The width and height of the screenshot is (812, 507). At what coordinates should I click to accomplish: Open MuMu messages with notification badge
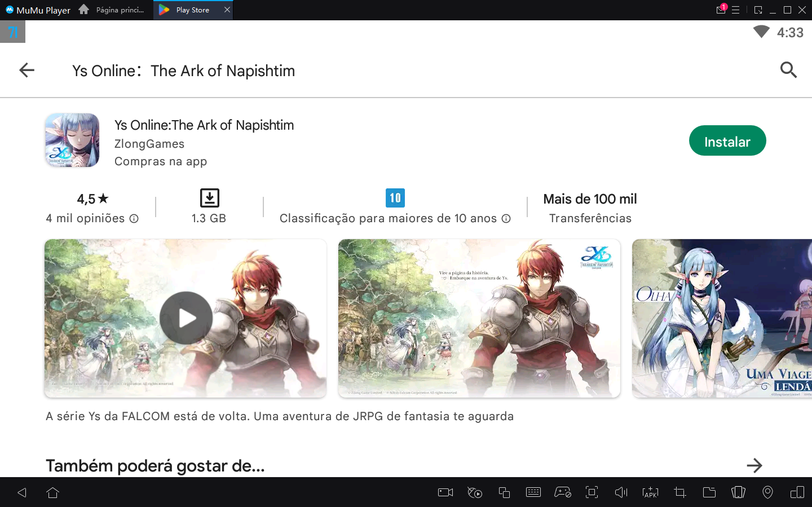[721, 10]
